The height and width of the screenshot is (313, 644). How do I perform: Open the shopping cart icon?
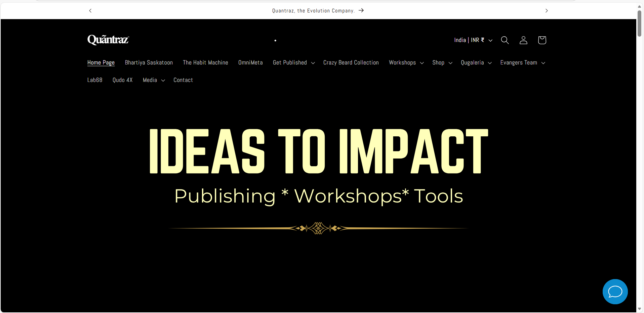(542, 40)
